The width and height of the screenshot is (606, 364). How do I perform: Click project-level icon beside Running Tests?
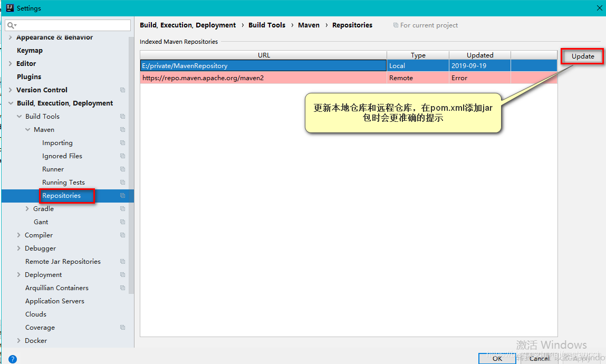click(x=122, y=183)
